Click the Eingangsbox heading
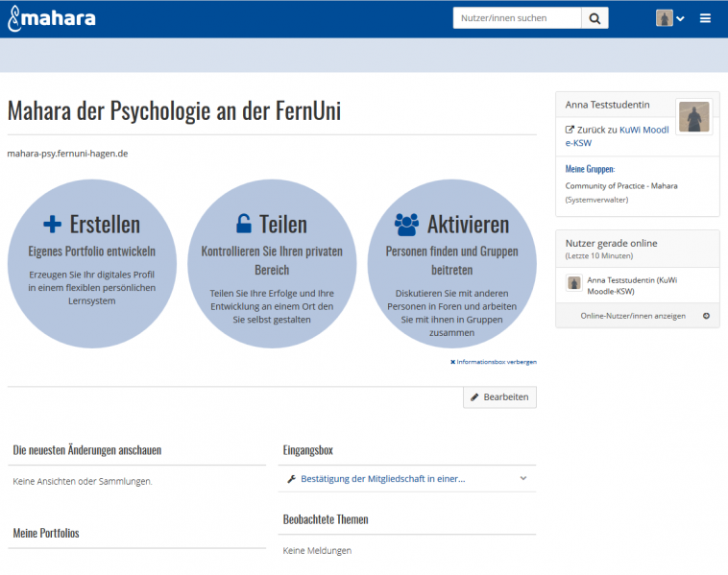This screenshot has height=575, width=728. [x=308, y=450]
